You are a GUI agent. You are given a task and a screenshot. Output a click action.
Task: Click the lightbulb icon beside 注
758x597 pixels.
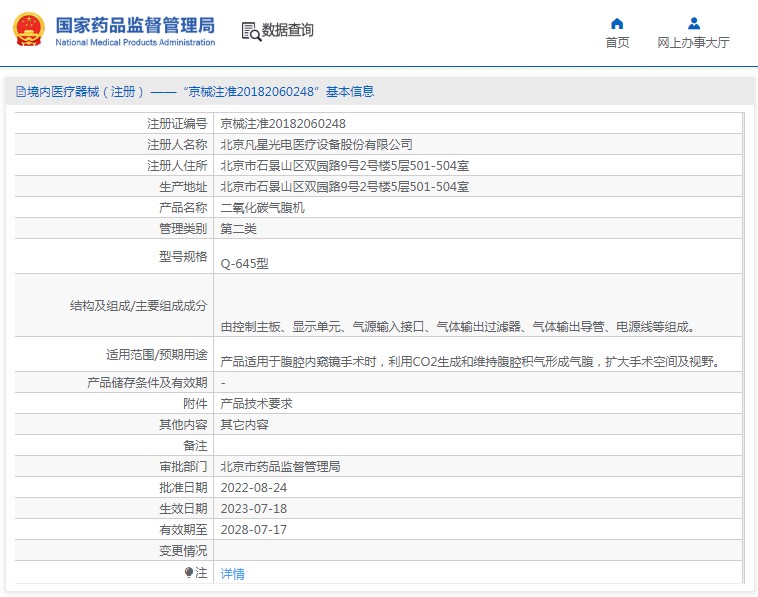click(189, 572)
